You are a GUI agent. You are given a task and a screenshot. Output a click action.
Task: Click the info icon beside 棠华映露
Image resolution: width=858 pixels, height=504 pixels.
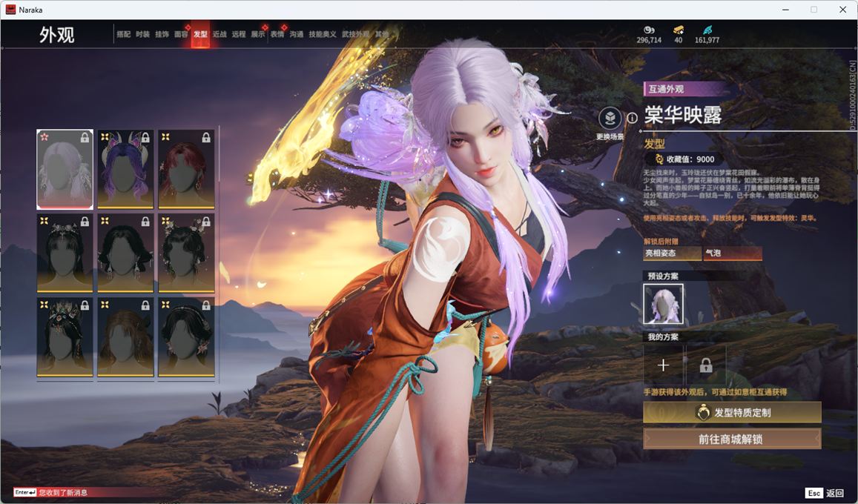tap(632, 118)
